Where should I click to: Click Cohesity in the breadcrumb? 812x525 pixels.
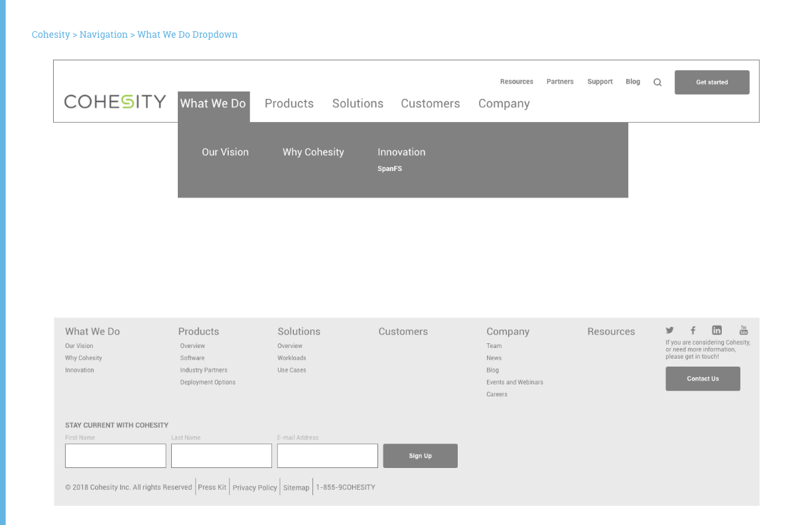point(51,34)
